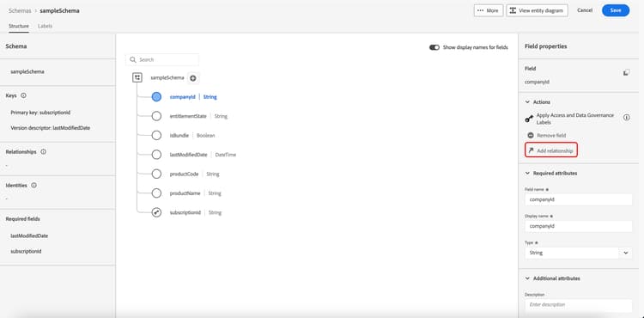Click lastModifiedDate under Required fields
This screenshot has height=318, width=644.
29,235
